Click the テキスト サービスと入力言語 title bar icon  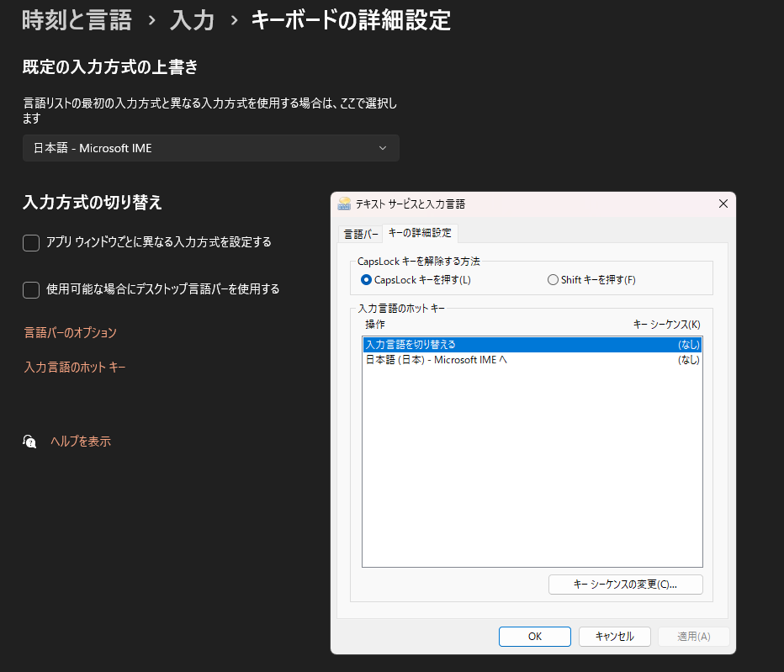(x=344, y=204)
